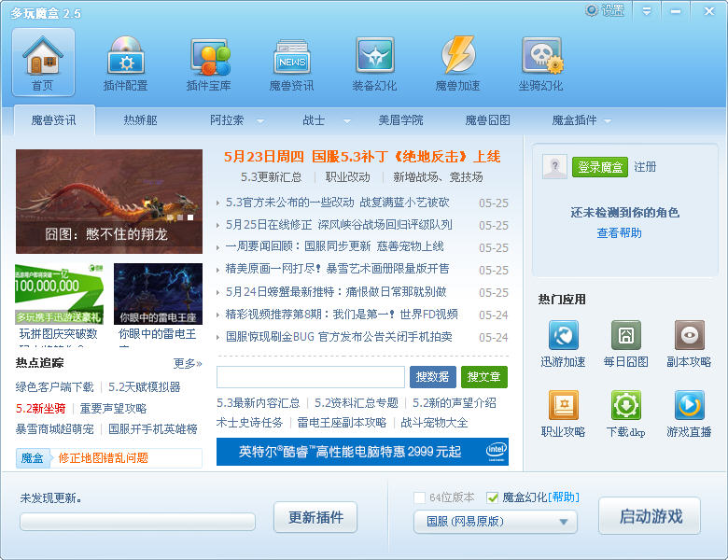Open news 5月25日在线修正
This screenshot has width=728, height=560.
[x=339, y=225]
